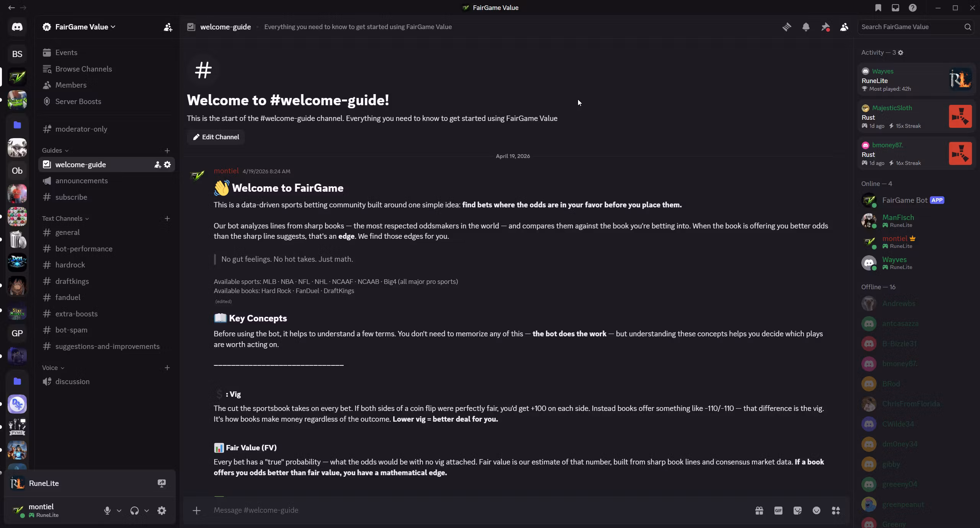Open MajesticSloth Rust activity card
This screenshot has width=980, height=528.
coord(916,116)
